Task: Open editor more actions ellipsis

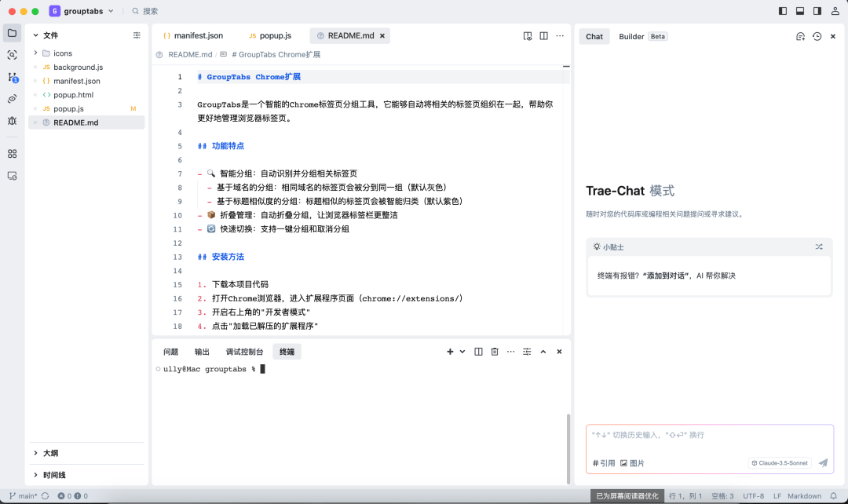Action: pyautogui.click(x=560, y=35)
